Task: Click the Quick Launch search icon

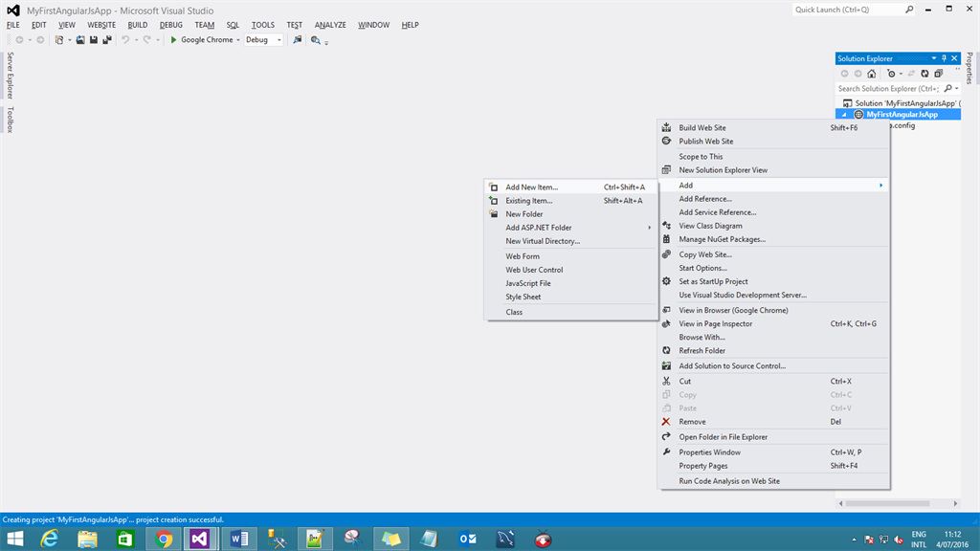Action: pyautogui.click(x=909, y=10)
